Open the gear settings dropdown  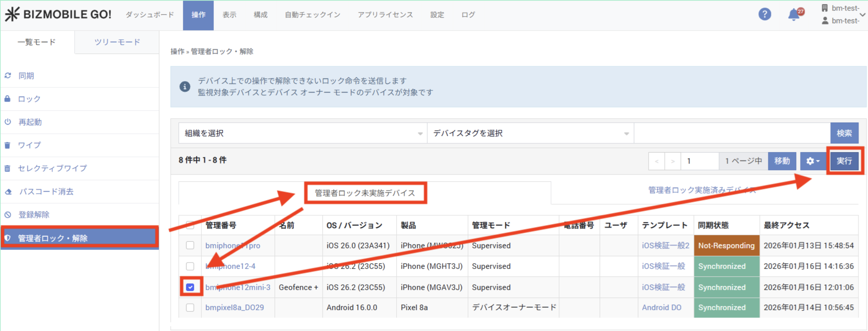click(813, 161)
